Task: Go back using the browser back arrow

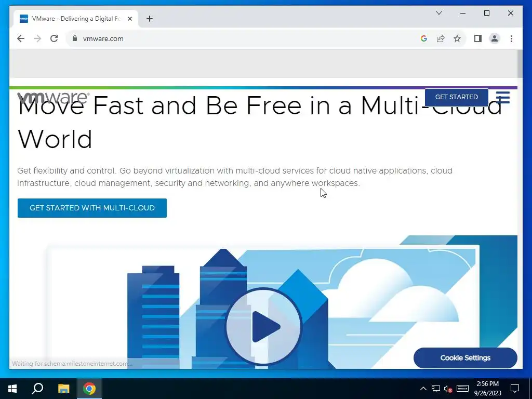Action: point(21,38)
